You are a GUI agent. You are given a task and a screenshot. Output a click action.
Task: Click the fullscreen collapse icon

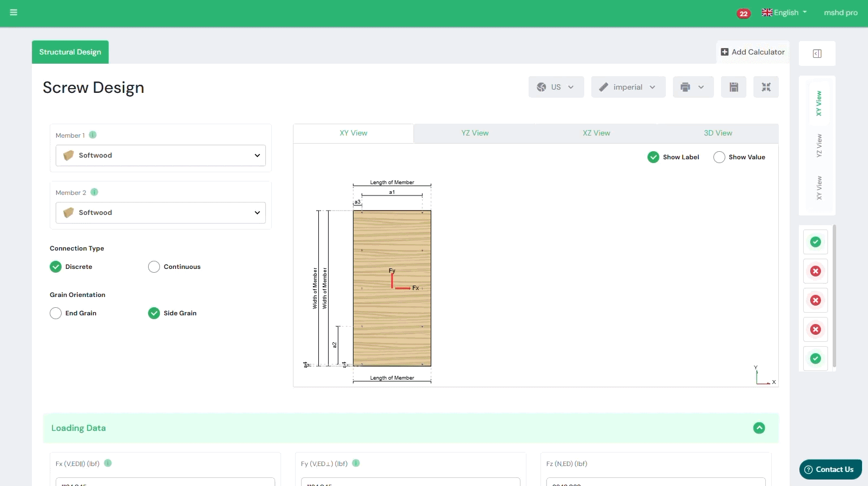click(766, 87)
